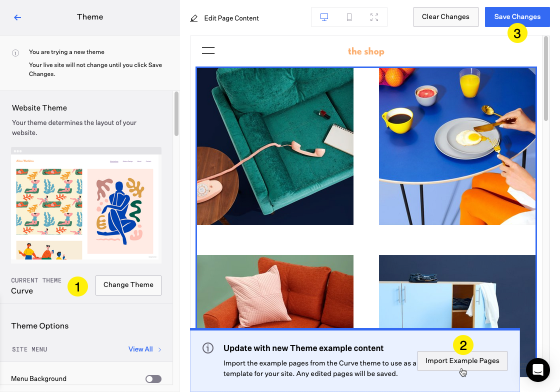
Task: Click the info icon in import banner
Action: (x=208, y=348)
